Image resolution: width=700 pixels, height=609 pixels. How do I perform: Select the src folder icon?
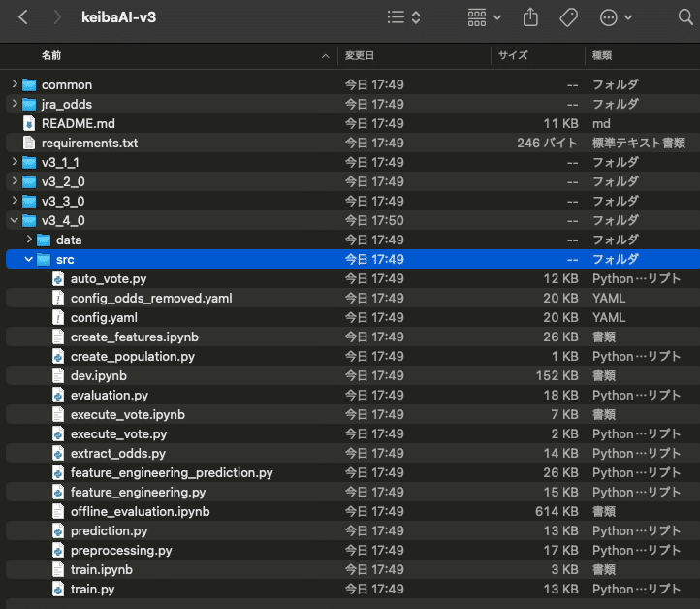pyautogui.click(x=44, y=259)
